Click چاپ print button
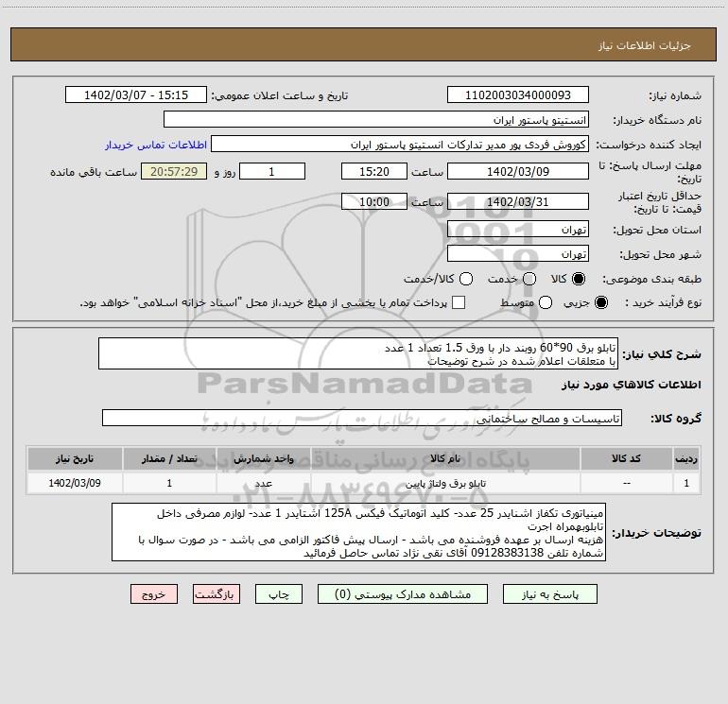 [x=279, y=594]
